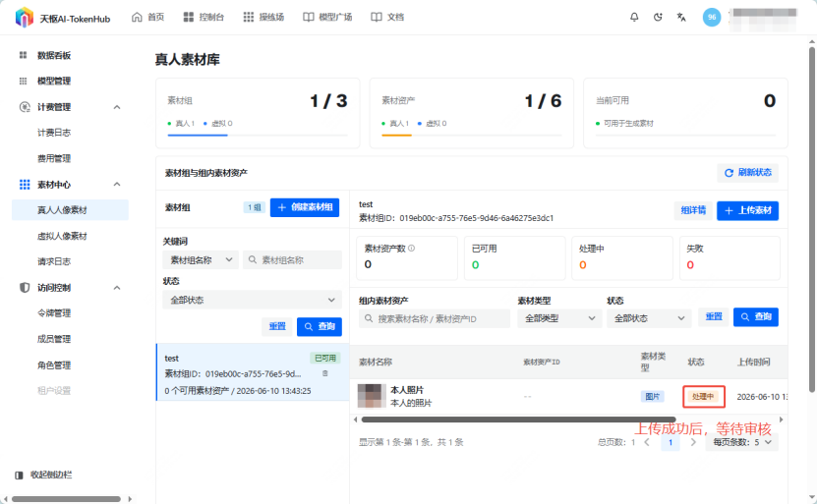Go to previous page arrow
The height and width of the screenshot is (504, 817).
[647, 442]
